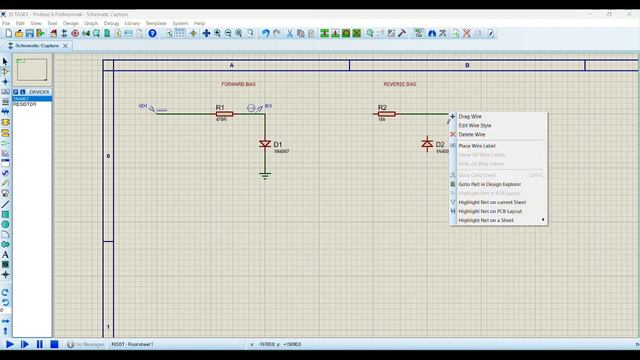Image resolution: width=640 pixels, height=360 pixels.
Task: Click the Zoom In magnifier icon
Action: coord(217,33)
